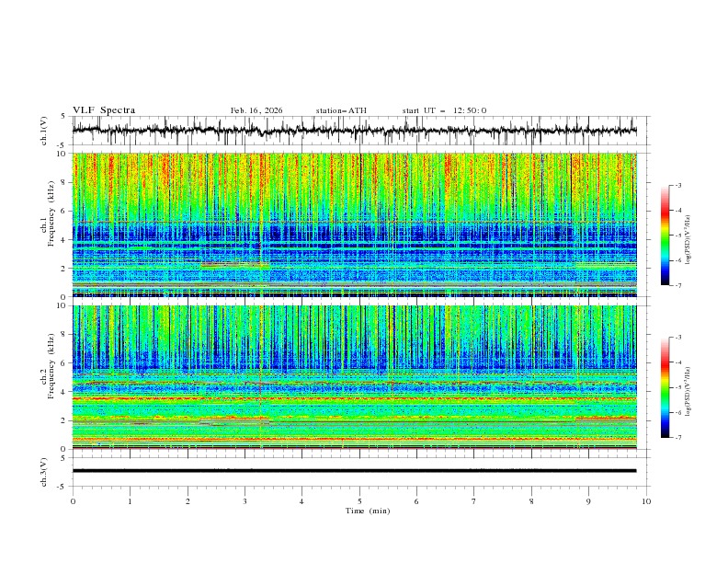
Task: Click the VLF Spectra title text
Action: pos(104,110)
